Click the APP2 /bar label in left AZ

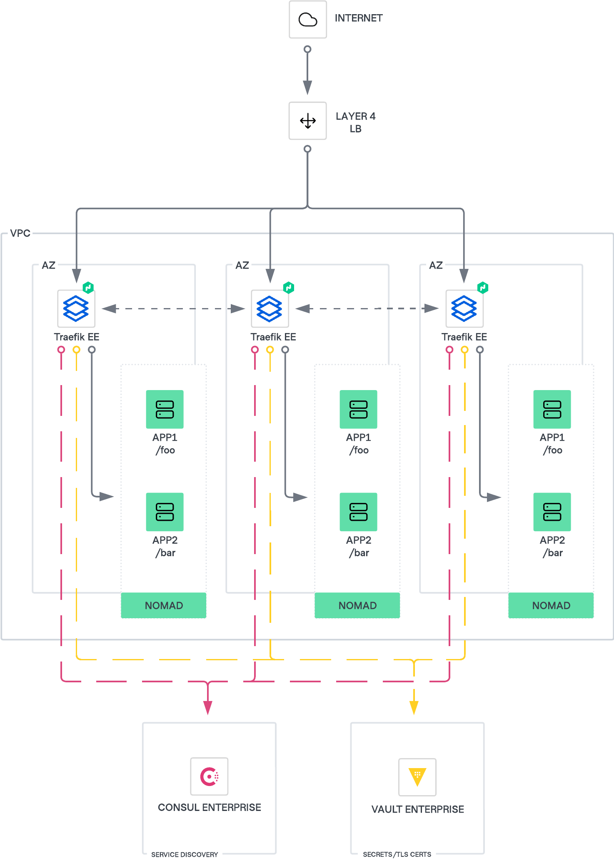(165, 547)
